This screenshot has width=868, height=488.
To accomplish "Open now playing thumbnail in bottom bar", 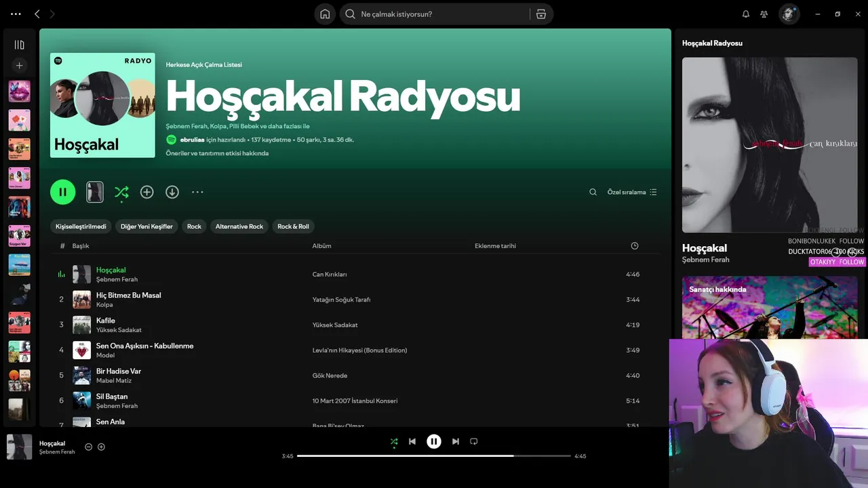I will (20, 447).
